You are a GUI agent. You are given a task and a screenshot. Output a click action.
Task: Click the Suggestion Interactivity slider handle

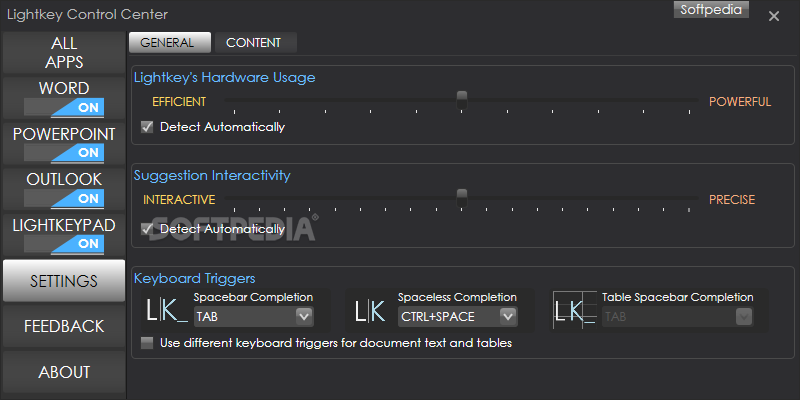(x=462, y=198)
